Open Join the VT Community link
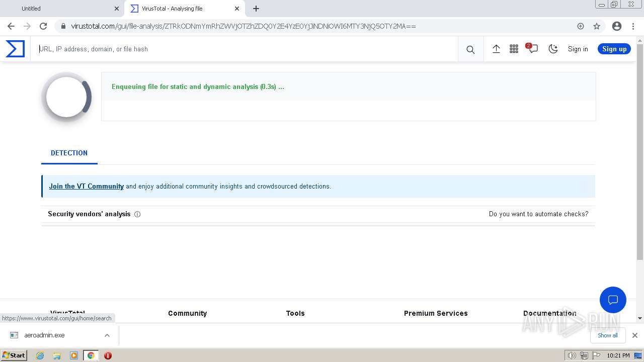This screenshot has height=362, width=644. (87, 186)
